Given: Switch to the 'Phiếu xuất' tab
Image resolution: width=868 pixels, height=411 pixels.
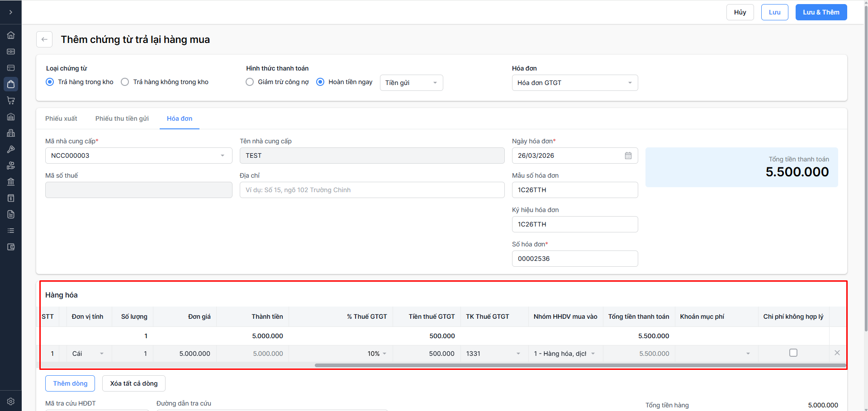Looking at the screenshot, I should point(61,118).
